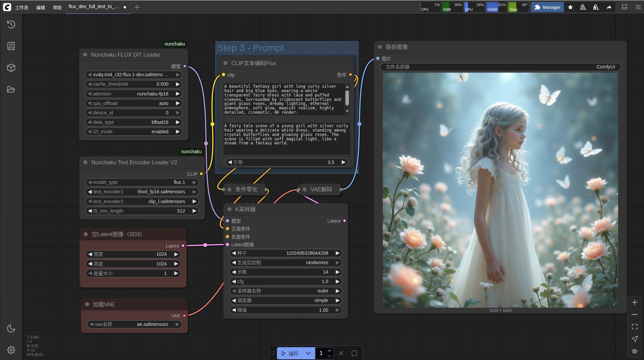Open the vae名称 ae.safetensors selector
Viewport: 644px width, 360px height.
coord(134,324)
